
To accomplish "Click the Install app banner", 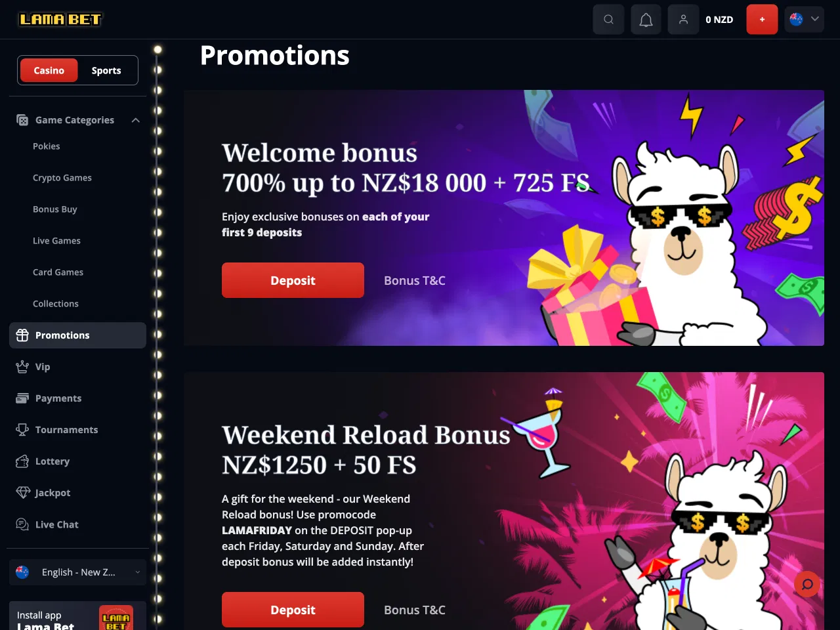I will click(x=77, y=617).
